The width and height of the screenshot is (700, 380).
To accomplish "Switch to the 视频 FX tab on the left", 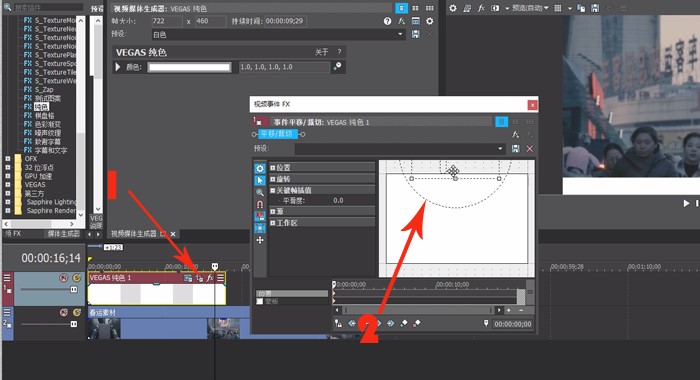I will coord(12,234).
